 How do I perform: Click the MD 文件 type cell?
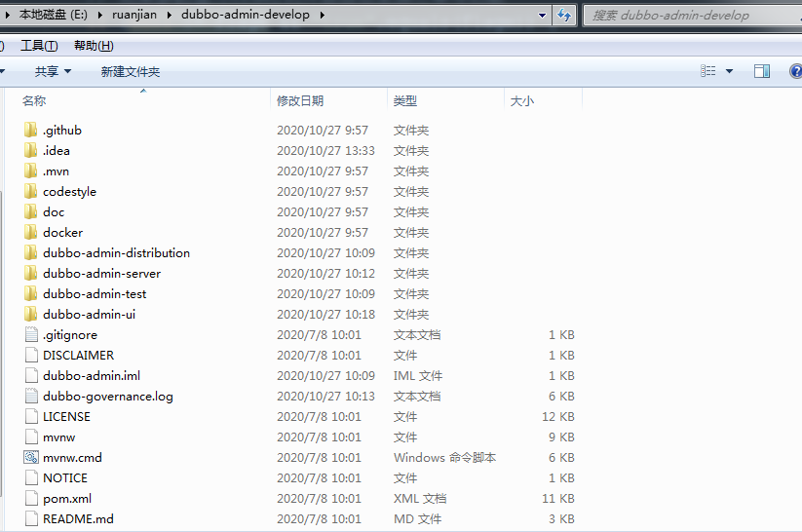[417, 518]
